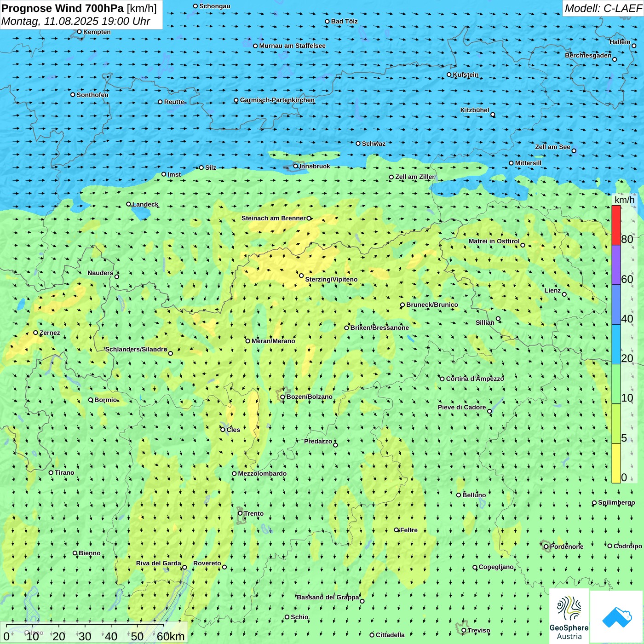Image resolution: width=644 pixels, height=644 pixels.
Task: Click the km/h legend heading
Action: 624,200
